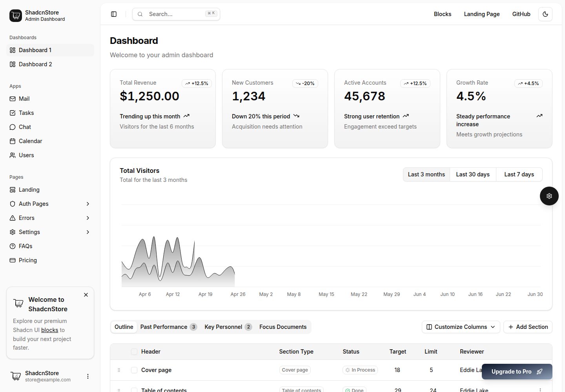This screenshot has height=392, width=565.
Task: Click Cover page target value 18
Action: click(x=397, y=370)
